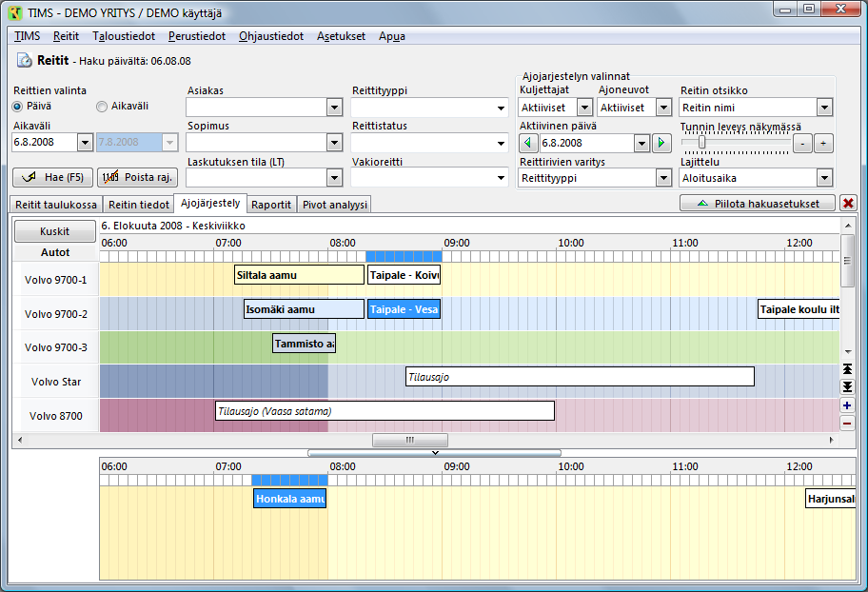The width and height of the screenshot is (868, 592).
Task: Jump to bottom of vehicle list
Action: tap(847, 386)
